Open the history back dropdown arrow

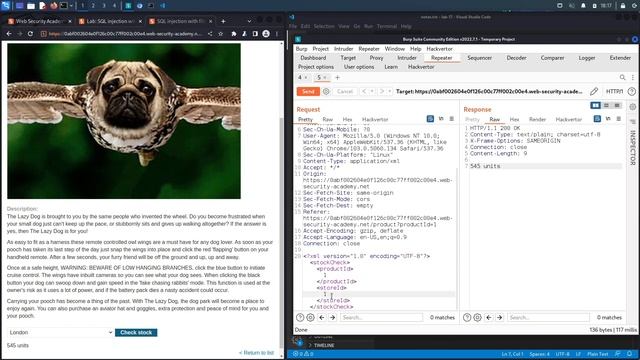pyautogui.click(x=372, y=91)
